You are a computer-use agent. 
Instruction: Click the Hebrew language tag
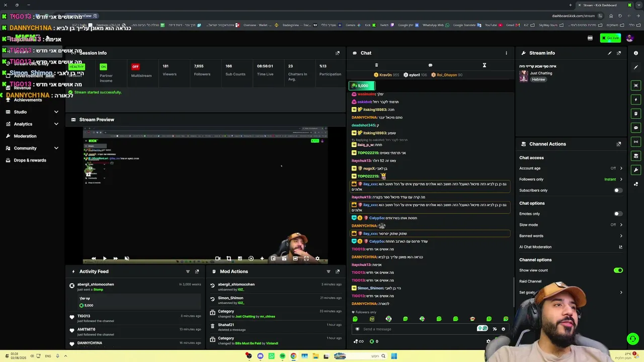539,79
